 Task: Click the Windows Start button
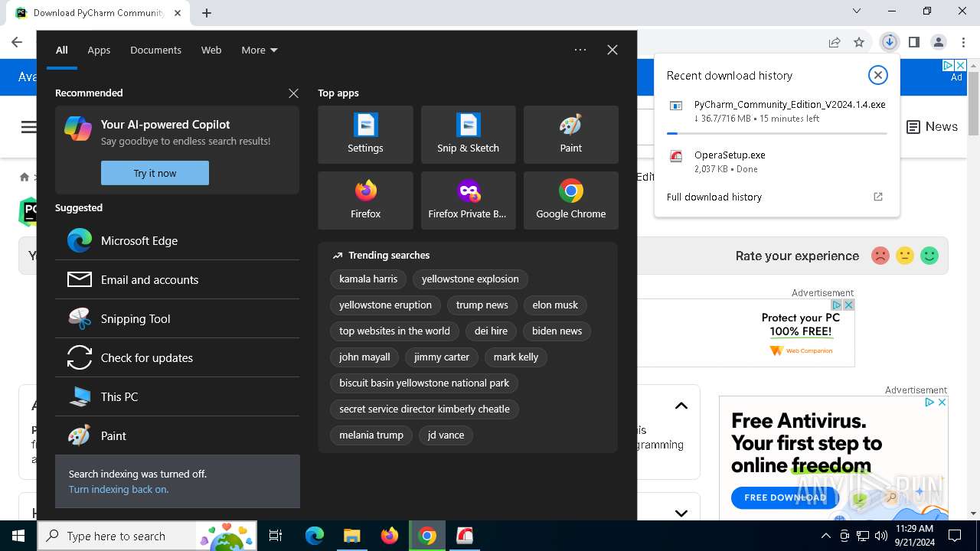(x=18, y=536)
